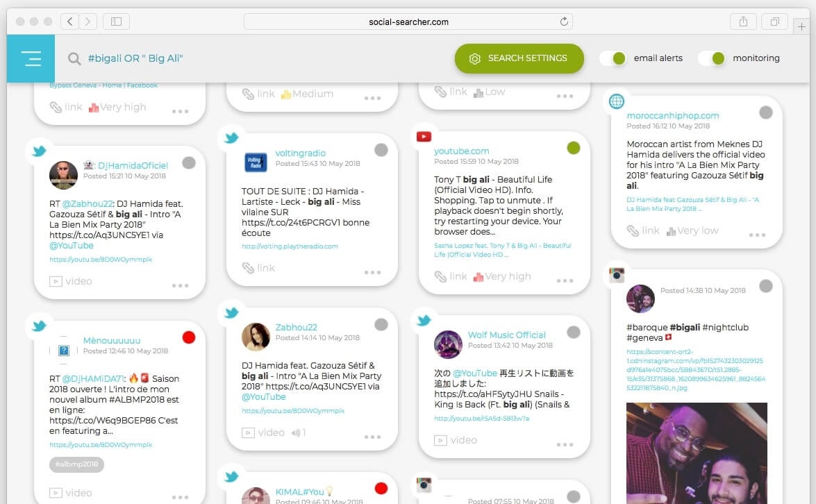This screenshot has height=504, width=816.
Task: Open the hamburger menu in the blue corner
Action: coord(31,58)
